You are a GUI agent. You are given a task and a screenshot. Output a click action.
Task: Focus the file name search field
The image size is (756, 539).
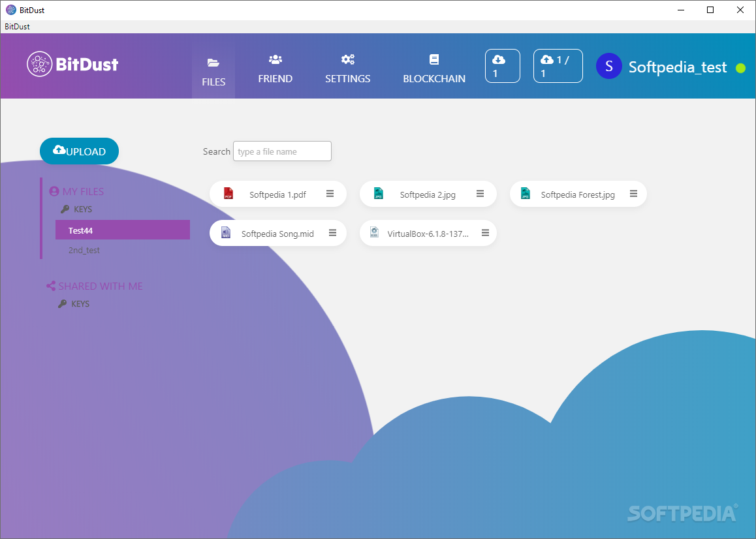tap(282, 151)
